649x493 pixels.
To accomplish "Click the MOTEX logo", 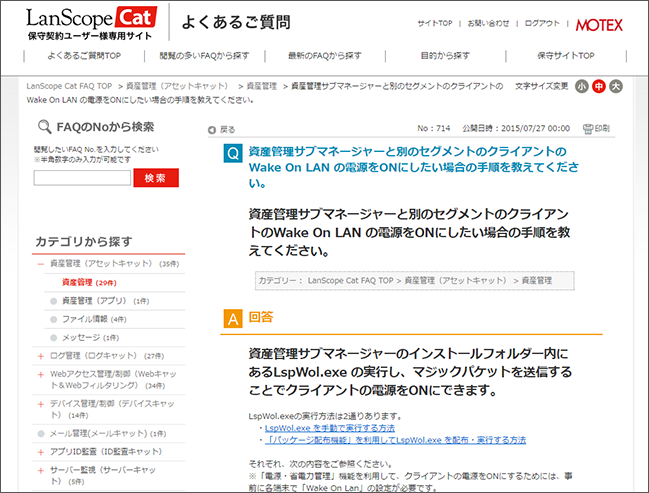I will (599, 25).
